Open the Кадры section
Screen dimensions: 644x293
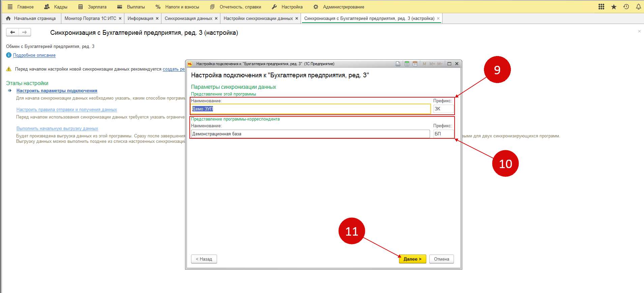(56, 7)
